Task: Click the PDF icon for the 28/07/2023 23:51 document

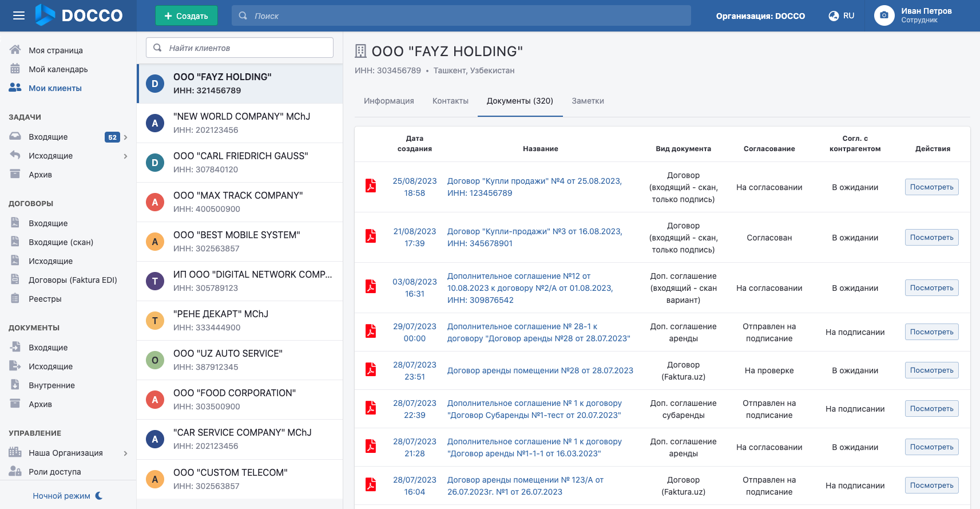Action: 371,369
